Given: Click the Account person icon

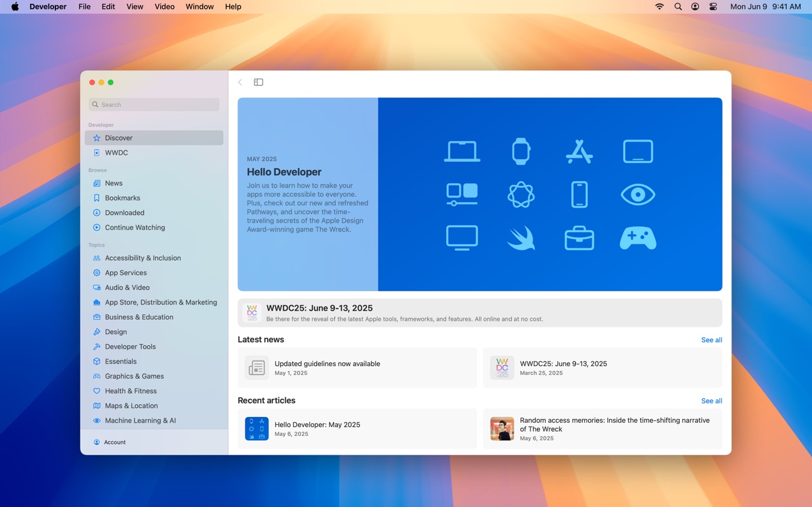Looking at the screenshot, I should tap(96, 442).
